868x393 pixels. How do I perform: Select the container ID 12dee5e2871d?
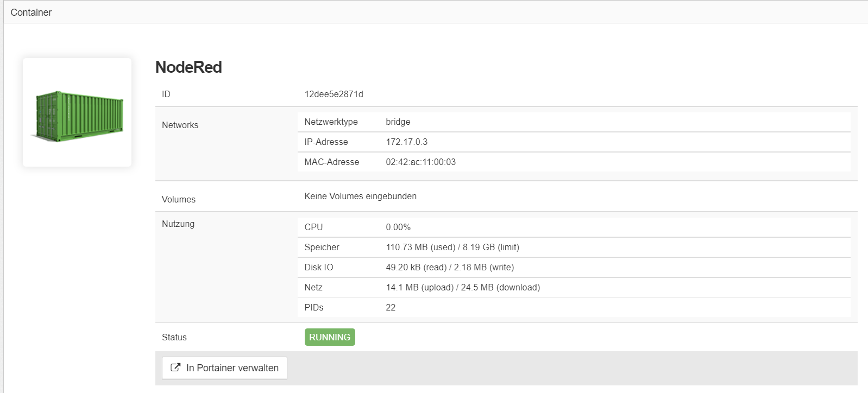[x=334, y=94]
